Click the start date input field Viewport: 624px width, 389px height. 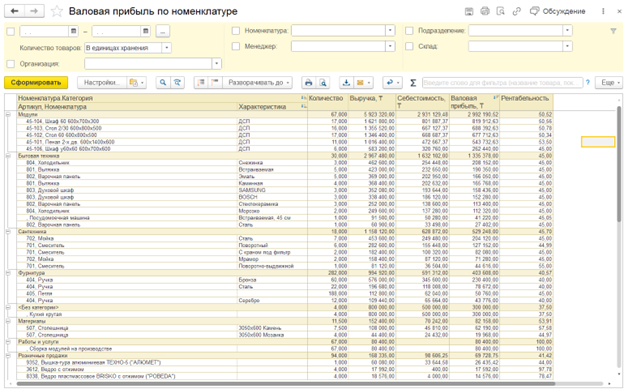[44, 31]
